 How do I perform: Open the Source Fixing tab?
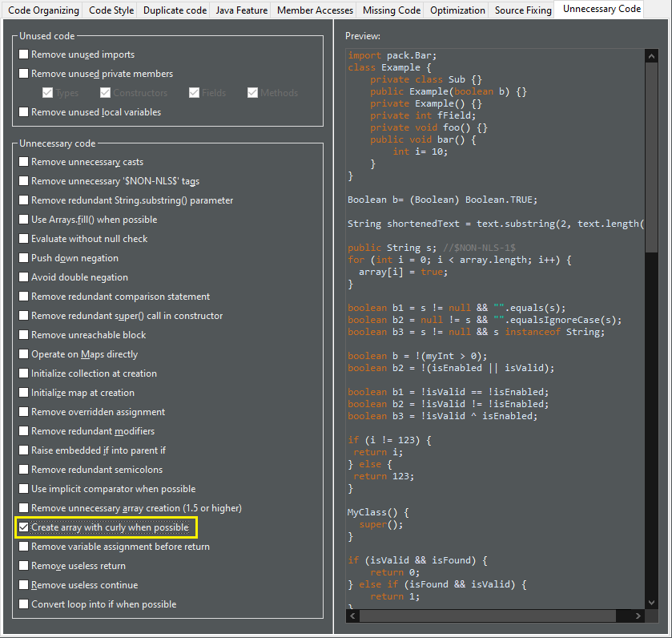[523, 10]
